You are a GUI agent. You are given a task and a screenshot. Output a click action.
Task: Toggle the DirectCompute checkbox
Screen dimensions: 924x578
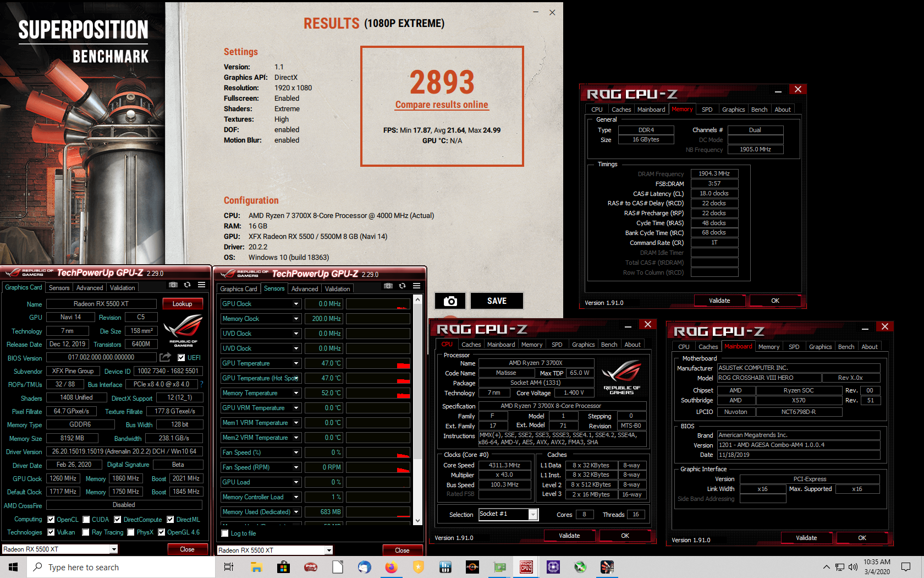point(118,520)
